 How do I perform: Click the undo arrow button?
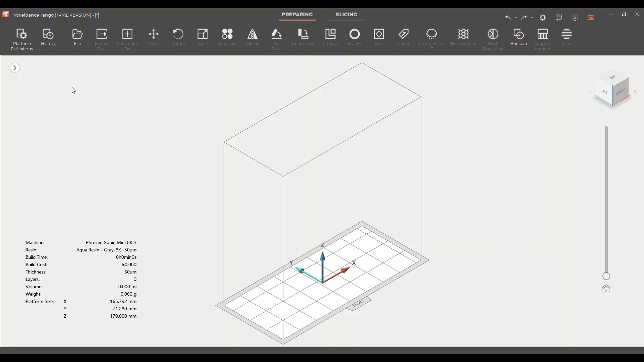pyautogui.click(x=508, y=17)
